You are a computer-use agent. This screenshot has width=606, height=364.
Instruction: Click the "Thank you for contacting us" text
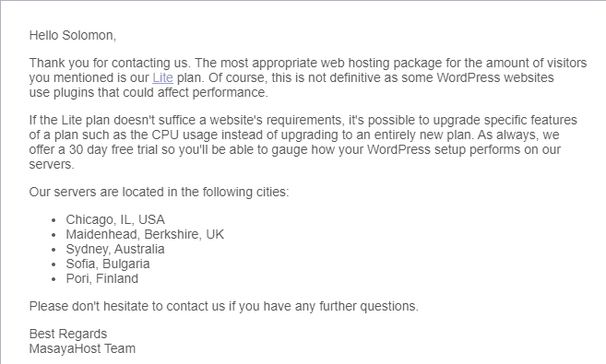point(110,63)
